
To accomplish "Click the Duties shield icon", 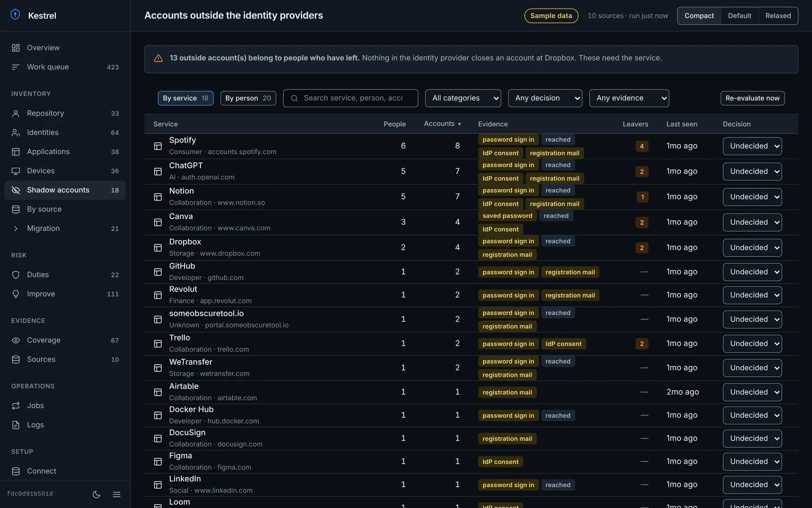I will (16, 275).
